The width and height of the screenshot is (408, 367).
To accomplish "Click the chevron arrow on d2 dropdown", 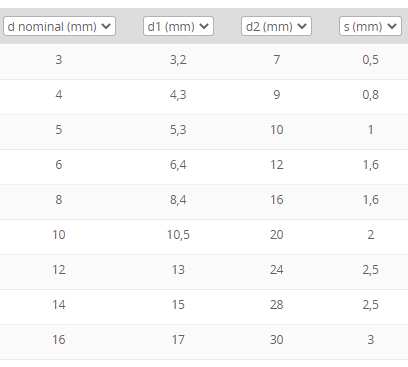I will pos(302,26).
